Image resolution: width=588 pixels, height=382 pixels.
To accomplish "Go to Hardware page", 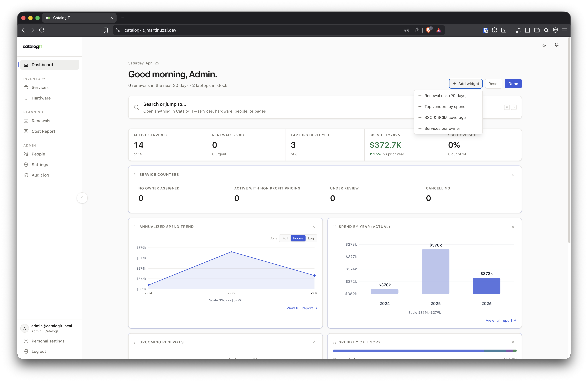I will pos(49,98).
